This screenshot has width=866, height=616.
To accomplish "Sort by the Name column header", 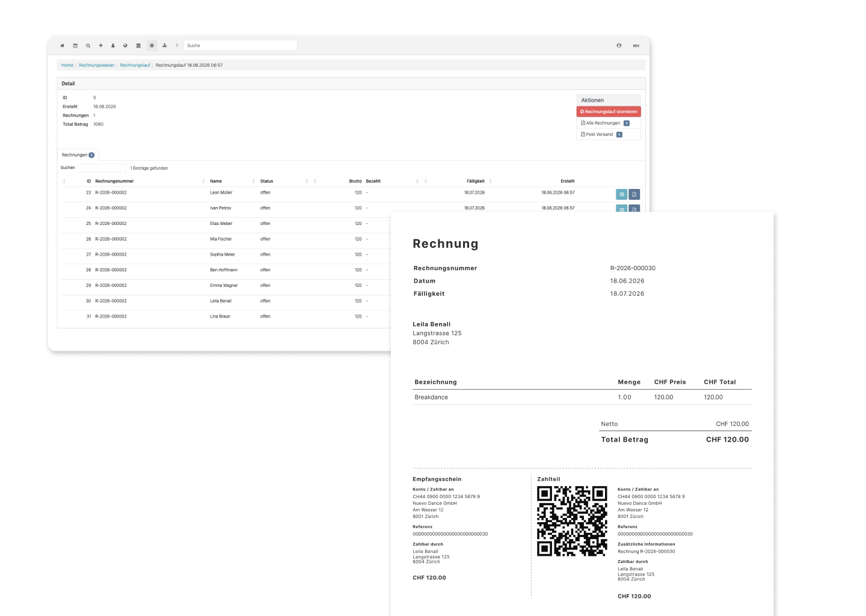I will click(216, 181).
